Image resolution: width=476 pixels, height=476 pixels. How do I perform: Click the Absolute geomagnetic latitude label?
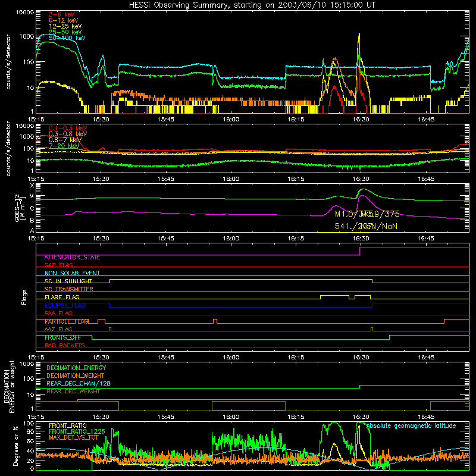(411, 425)
